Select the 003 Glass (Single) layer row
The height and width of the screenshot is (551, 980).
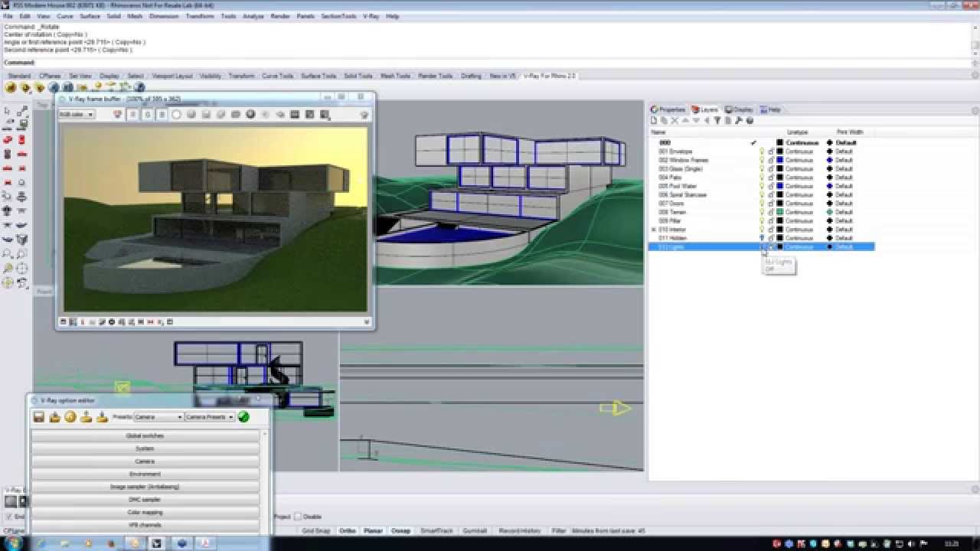tap(761, 168)
